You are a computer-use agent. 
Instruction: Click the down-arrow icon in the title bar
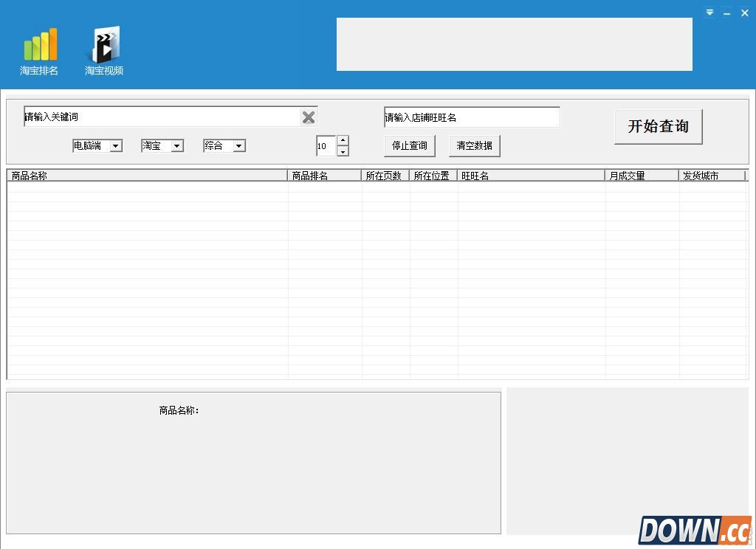click(709, 13)
